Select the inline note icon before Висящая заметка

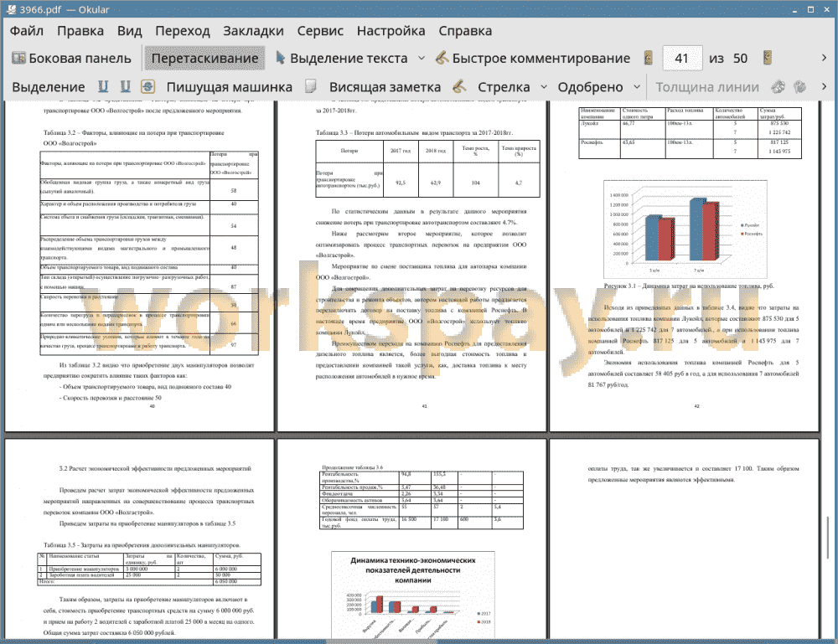click(311, 86)
